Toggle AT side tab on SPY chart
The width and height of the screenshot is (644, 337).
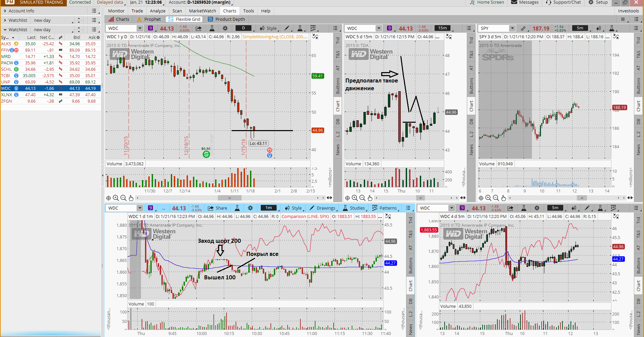click(x=639, y=68)
